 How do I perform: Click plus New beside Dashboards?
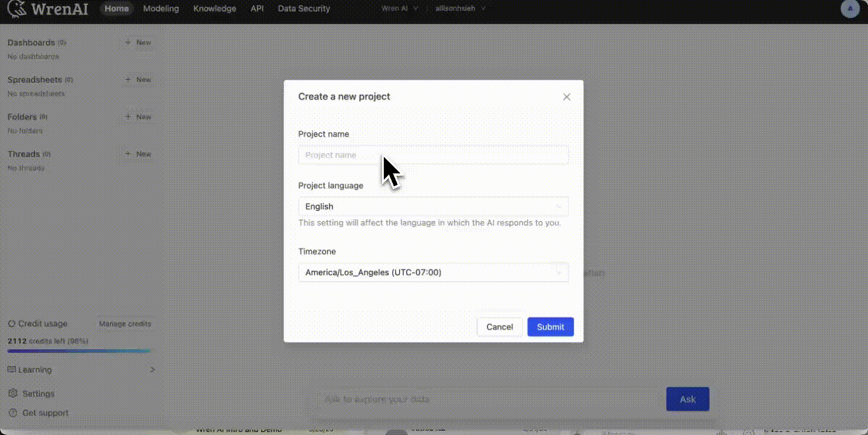(x=138, y=43)
